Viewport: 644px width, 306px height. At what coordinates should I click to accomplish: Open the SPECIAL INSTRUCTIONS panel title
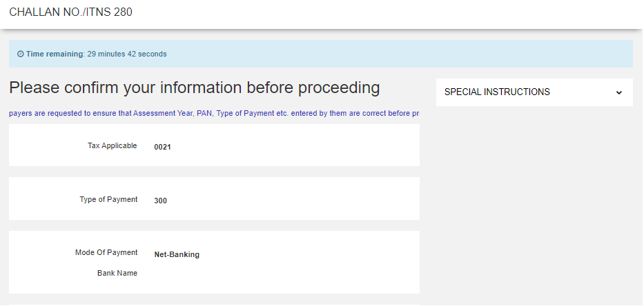497,92
